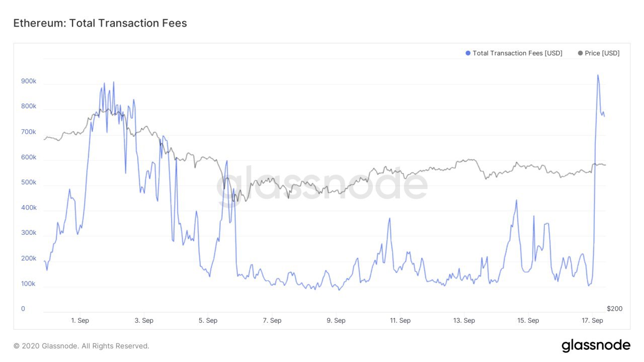
Task: Click the 100k y-axis label
Action: pyautogui.click(x=28, y=284)
